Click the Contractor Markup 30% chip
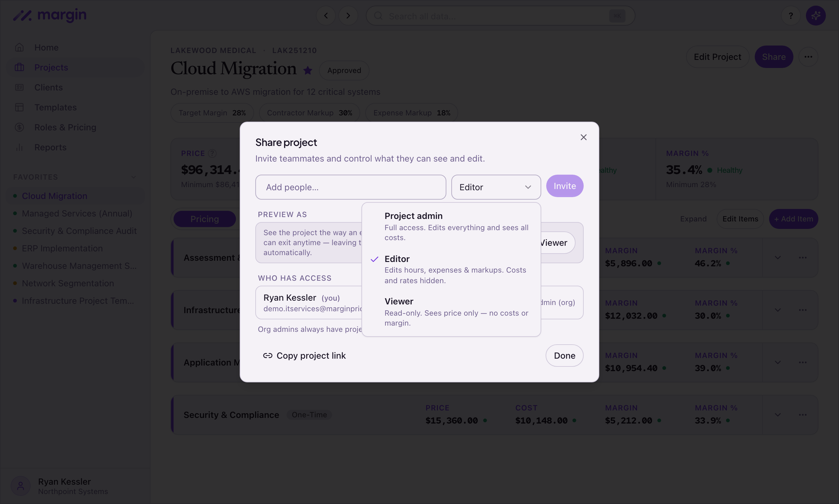The image size is (839, 504). tap(309, 113)
